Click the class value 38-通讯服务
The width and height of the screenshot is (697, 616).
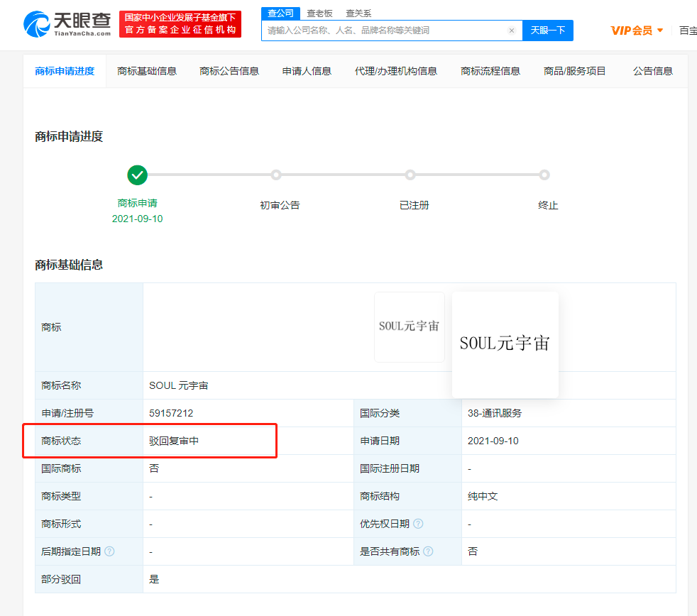click(495, 413)
